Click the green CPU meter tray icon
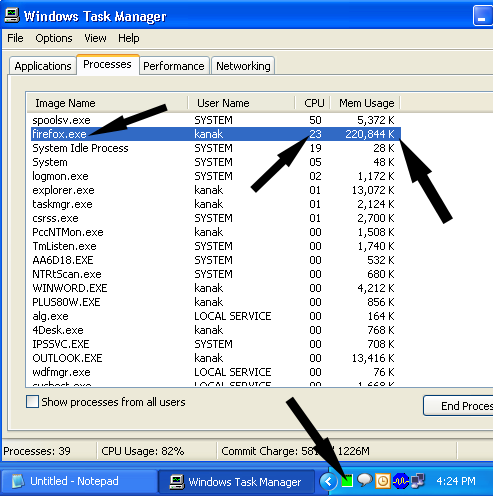This screenshot has height=496, width=493. pyautogui.click(x=347, y=481)
